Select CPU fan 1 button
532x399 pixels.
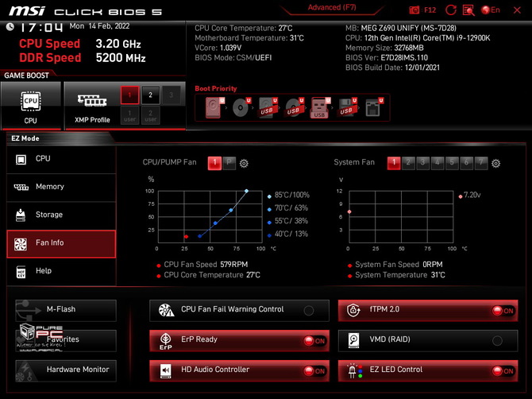pyautogui.click(x=214, y=163)
